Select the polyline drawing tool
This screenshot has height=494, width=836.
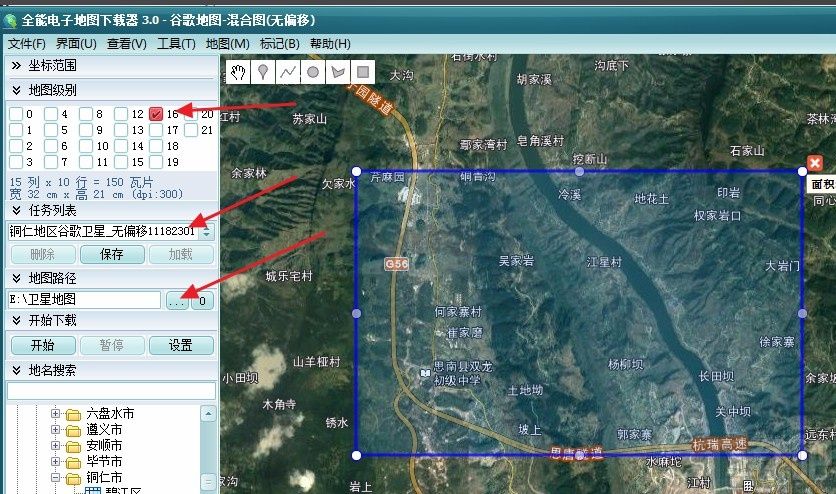288,72
